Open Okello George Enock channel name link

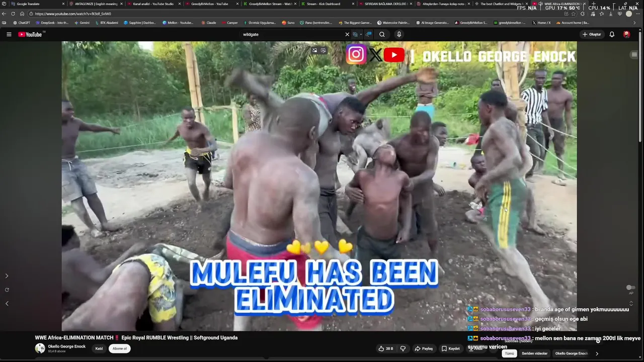pos(67,346)
